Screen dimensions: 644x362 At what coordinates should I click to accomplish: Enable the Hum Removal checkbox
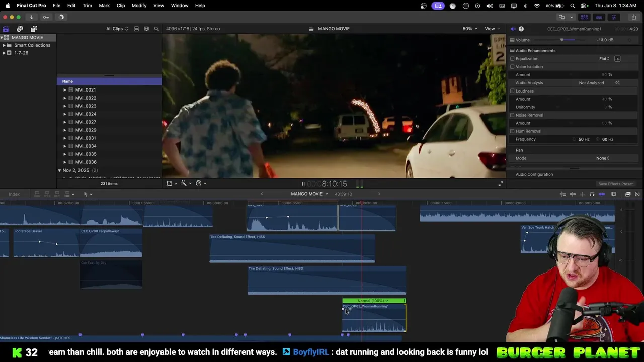pyautogui.click(x=512, y=131)
